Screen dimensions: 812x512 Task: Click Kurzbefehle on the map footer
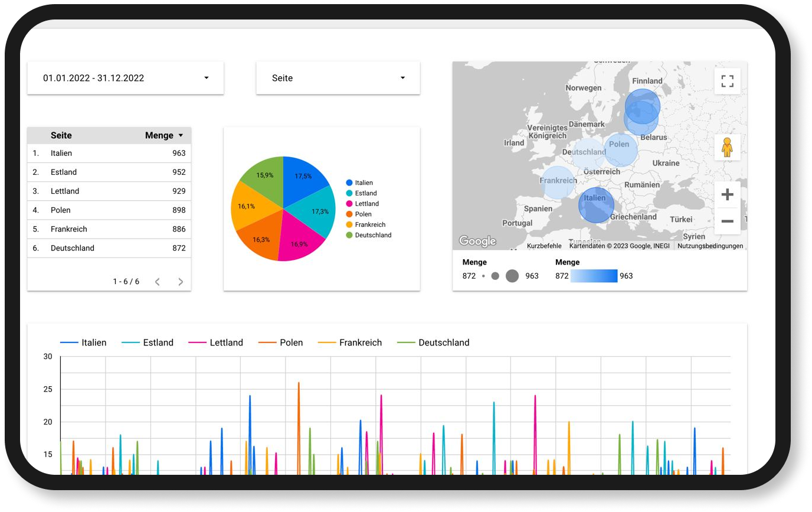coord(544,246)
